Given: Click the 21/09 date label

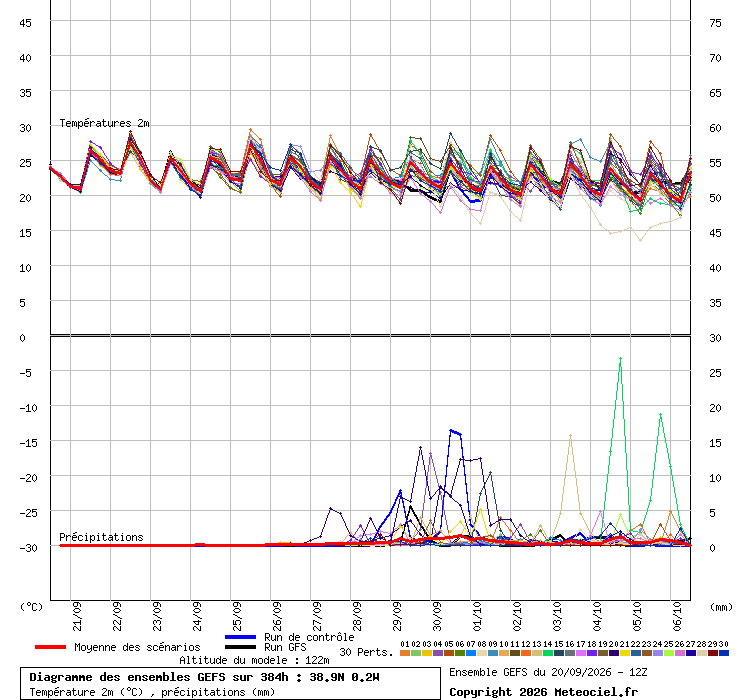Looking at the screenshot, I should [77, 616].
